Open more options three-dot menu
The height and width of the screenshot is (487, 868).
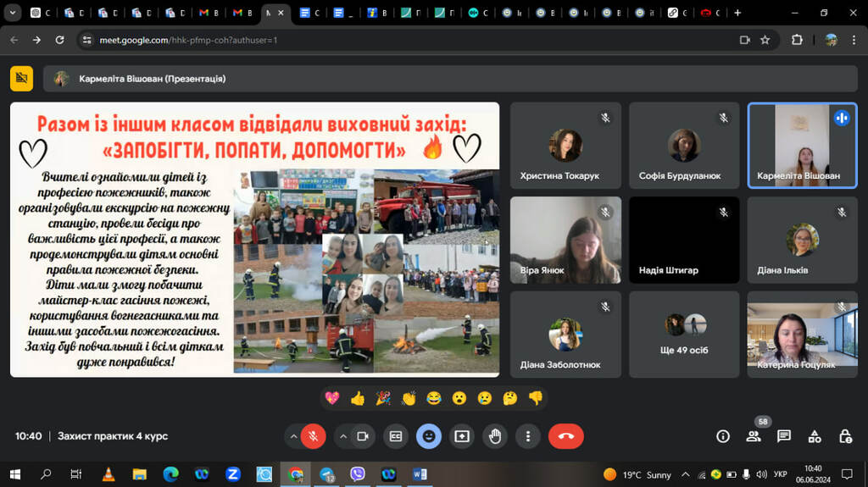click(528, 436)
